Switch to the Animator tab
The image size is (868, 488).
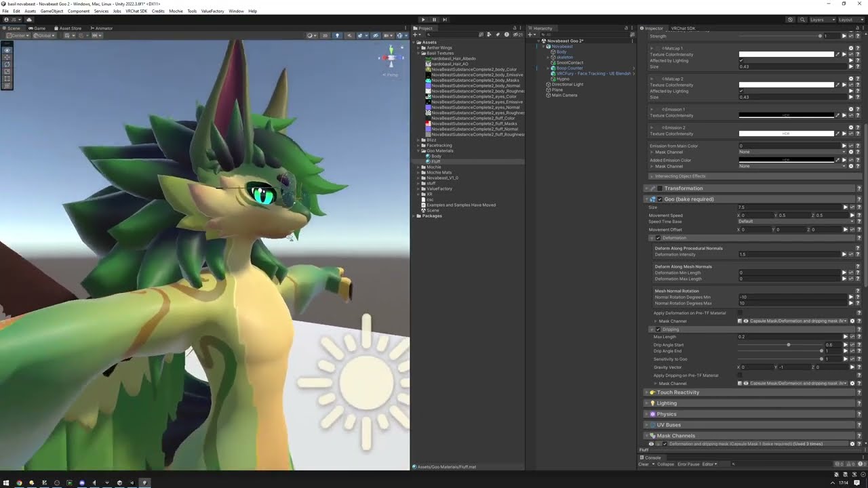point(102,28)
